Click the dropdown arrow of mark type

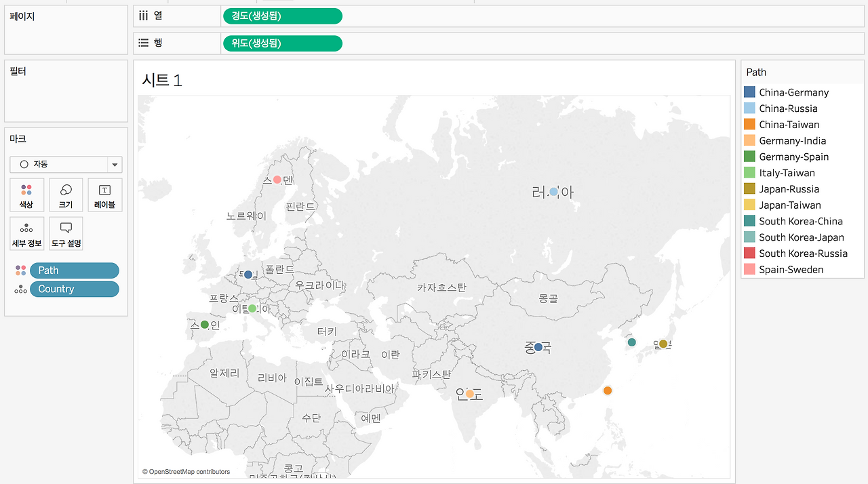115,165
